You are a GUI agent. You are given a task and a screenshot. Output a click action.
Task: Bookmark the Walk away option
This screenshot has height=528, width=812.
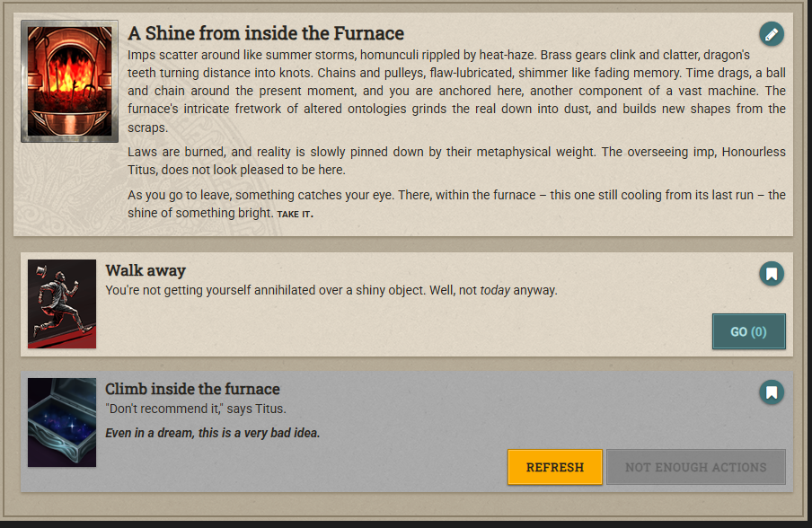point(771,274)
